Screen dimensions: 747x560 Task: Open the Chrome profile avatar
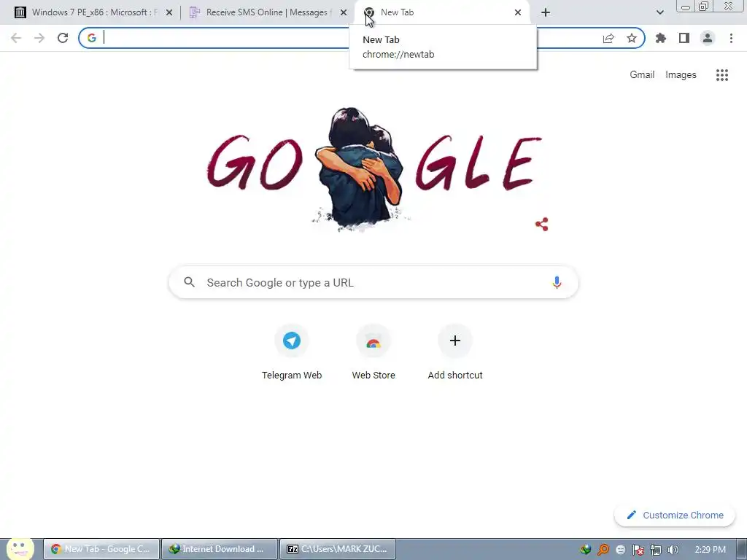pos(708,38)
